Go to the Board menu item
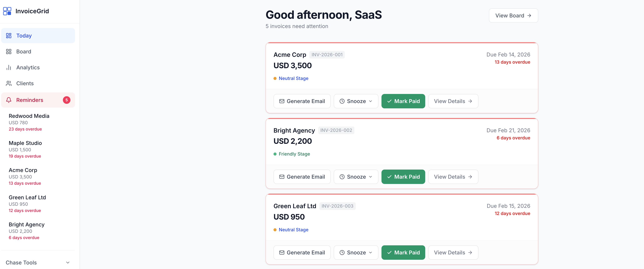The height and width of the screenshot is (269, 644). 24,52
